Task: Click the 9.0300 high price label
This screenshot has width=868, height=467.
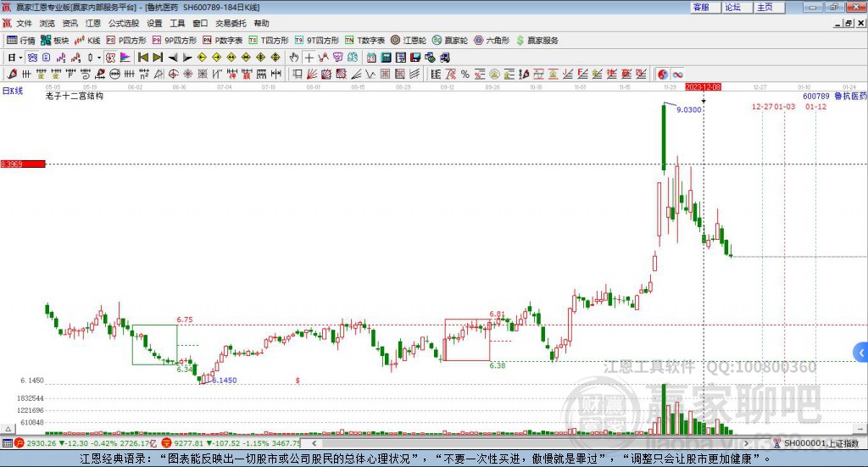Action: pyautogui.click(x=688, y=109)
